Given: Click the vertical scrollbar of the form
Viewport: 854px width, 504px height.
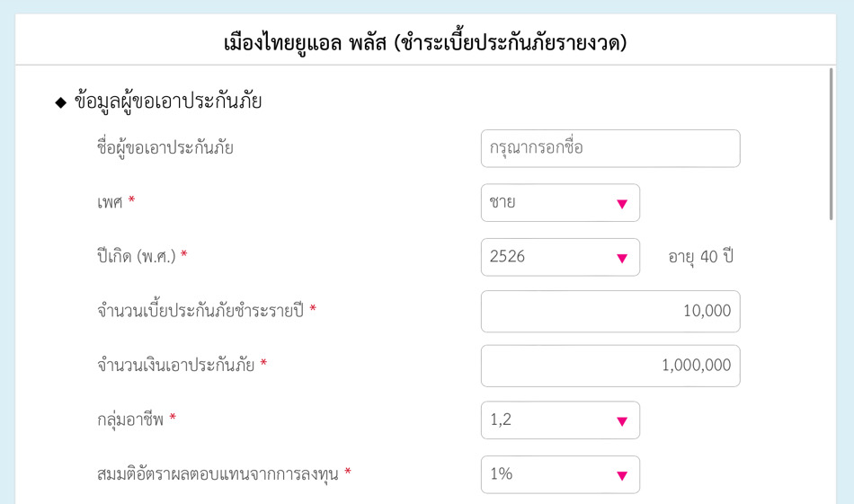Looking at the screenshot, I should tap(831, 144).
